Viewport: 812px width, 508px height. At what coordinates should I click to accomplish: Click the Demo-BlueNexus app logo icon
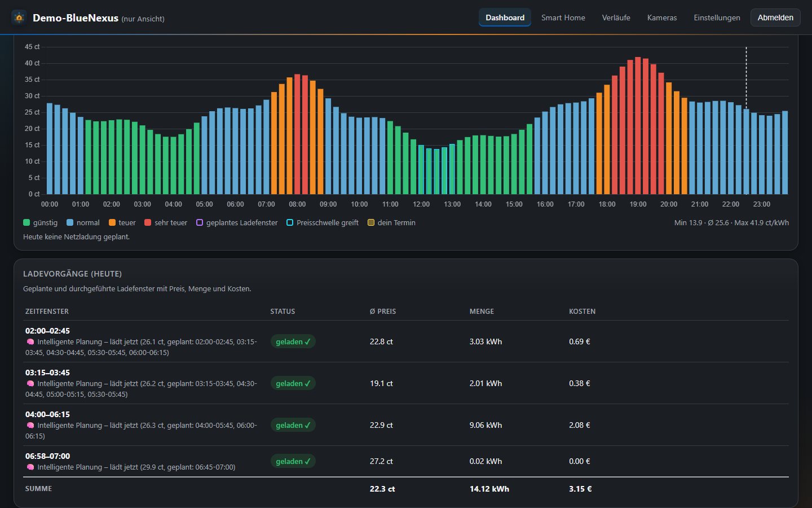(x=19, y=17)
